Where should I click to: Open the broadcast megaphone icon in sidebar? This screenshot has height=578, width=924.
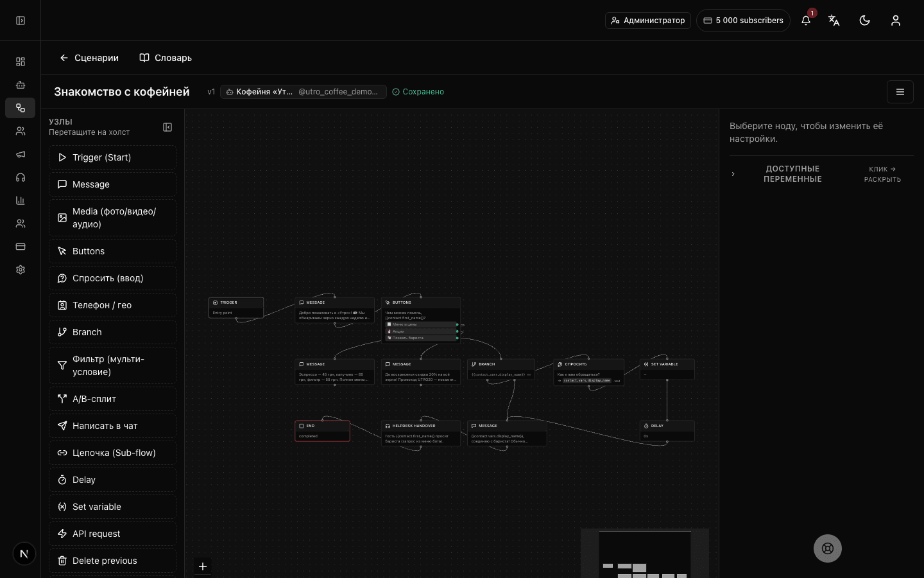point(21,154)
